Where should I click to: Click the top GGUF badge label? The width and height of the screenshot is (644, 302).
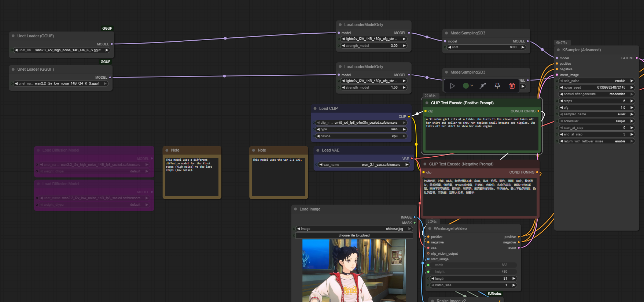(107, 28)
